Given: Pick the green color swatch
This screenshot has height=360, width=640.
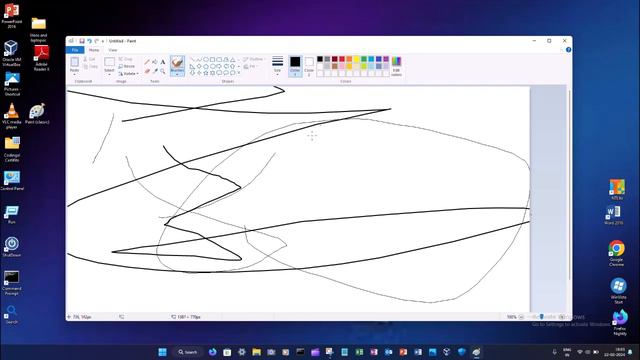Looking at the screenshot, I should point(364,59).
